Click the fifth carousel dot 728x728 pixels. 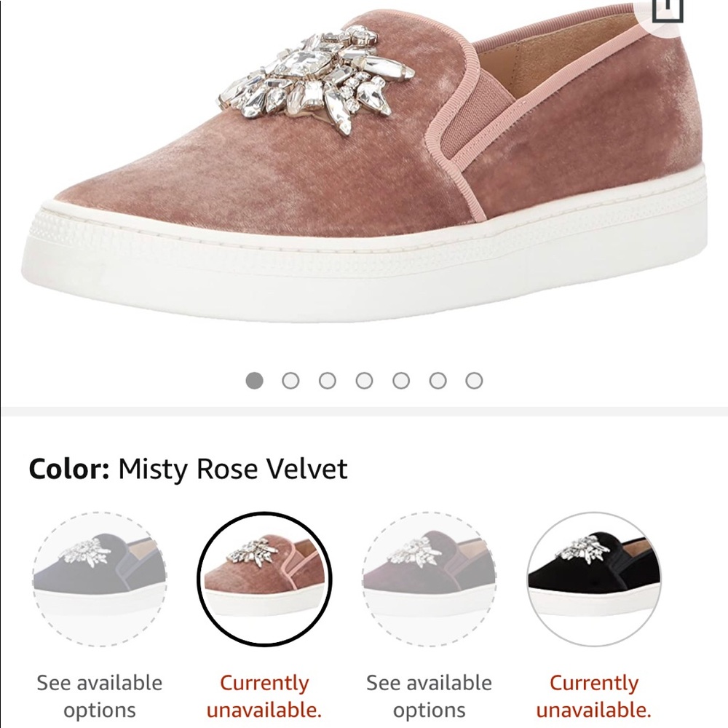coord(400,379)
